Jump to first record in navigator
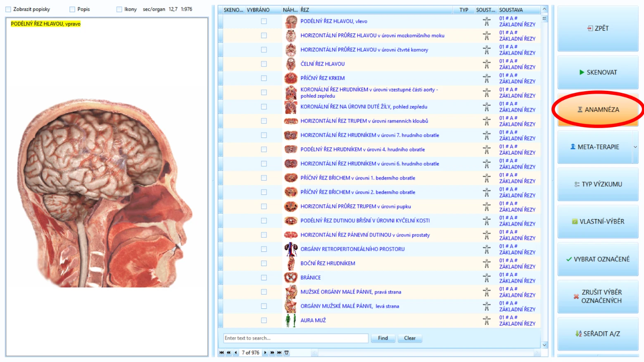The image size is (644, 362). pyautogui.click(x=221, y=353)
